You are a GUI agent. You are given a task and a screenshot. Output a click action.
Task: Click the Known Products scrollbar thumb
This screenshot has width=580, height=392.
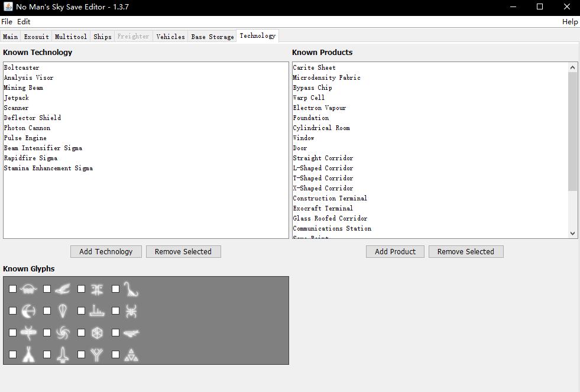click(572, 132)
